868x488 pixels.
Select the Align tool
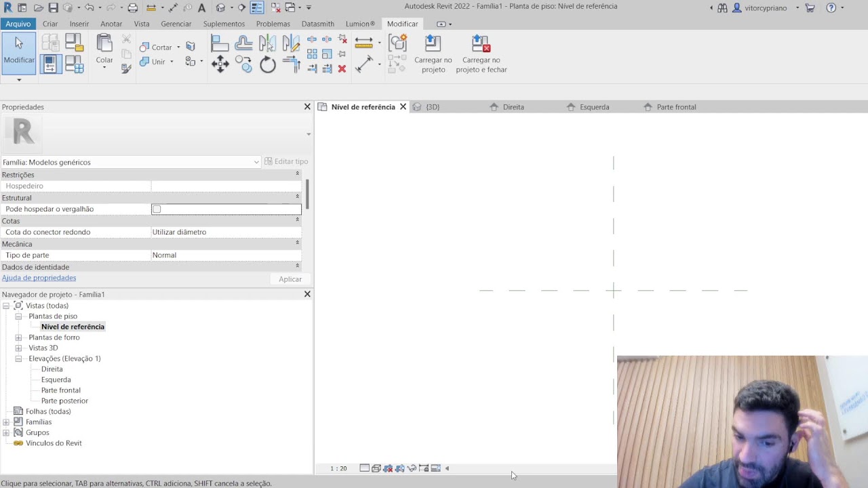coord(220,43)
